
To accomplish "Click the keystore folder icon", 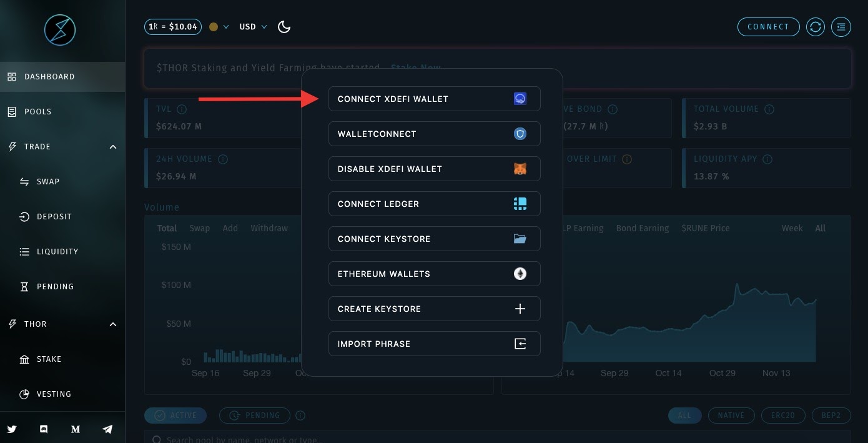I will pyautogui.click(x=520, y=239).
